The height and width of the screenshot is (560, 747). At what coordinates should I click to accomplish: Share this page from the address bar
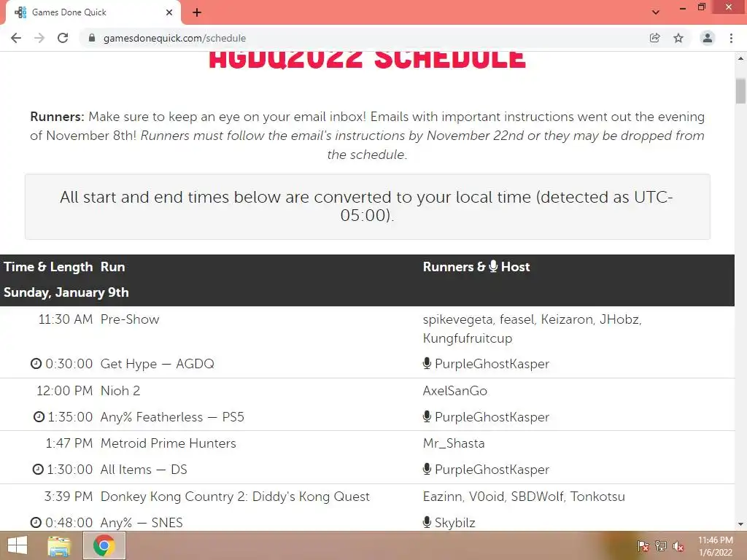pyautogui.click(x=655, y=38)
